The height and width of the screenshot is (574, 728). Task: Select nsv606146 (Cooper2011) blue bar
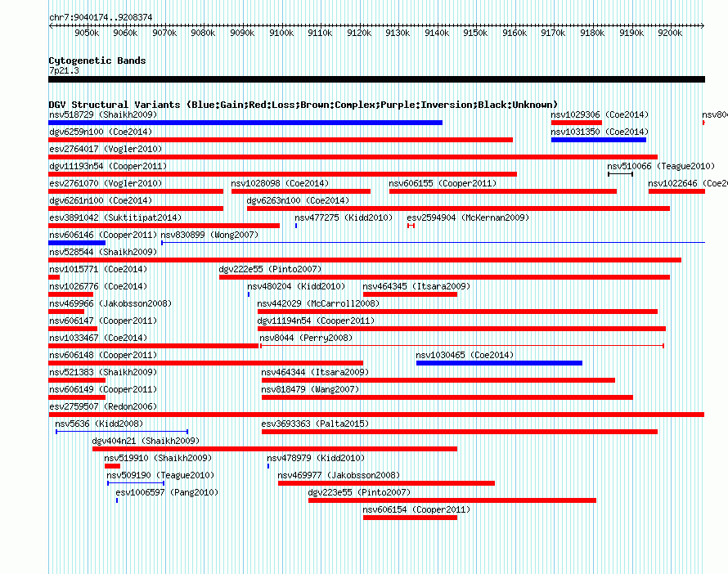(77, 243)
